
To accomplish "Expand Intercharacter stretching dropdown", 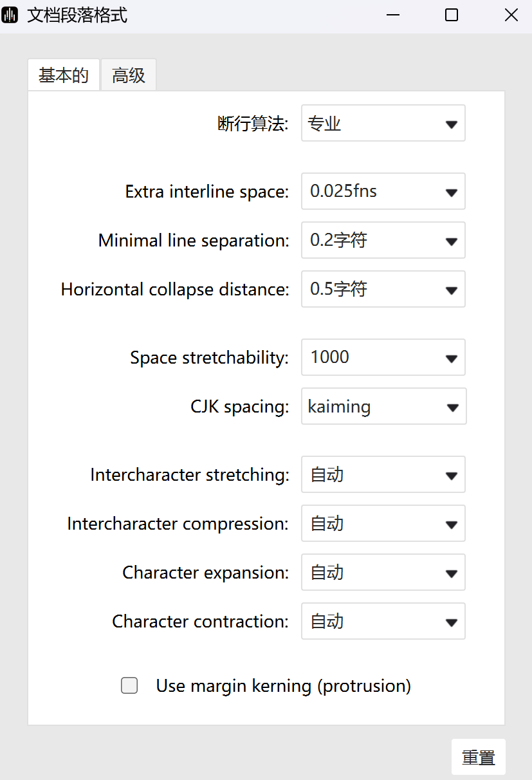I will [383, 474].
